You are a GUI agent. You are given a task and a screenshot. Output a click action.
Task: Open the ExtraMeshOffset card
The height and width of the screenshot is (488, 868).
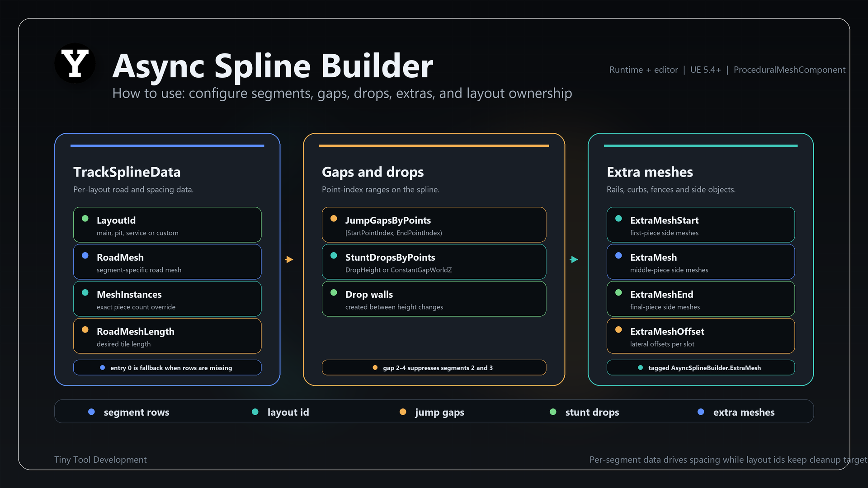pos(701,336)
